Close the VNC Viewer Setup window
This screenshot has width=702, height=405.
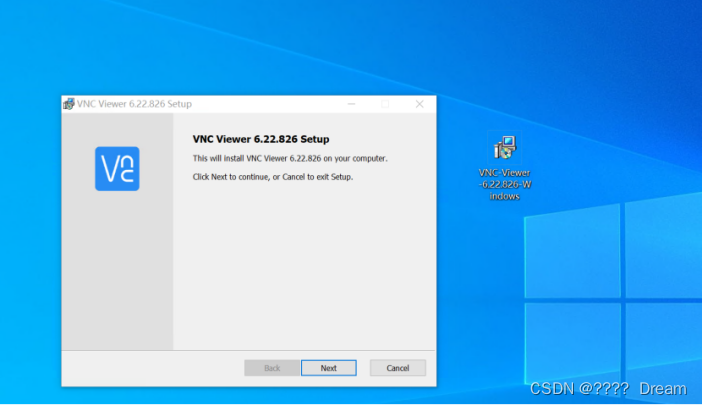(419, 104)
